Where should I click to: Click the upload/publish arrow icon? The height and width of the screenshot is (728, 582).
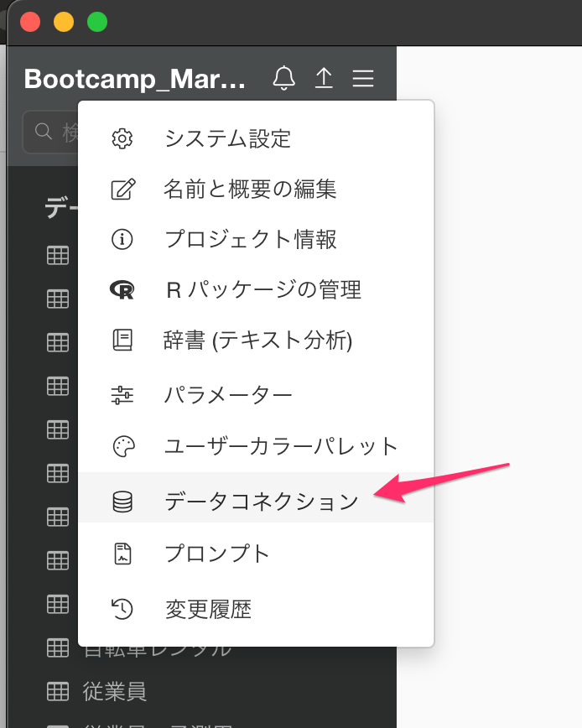tap(324, 77)
